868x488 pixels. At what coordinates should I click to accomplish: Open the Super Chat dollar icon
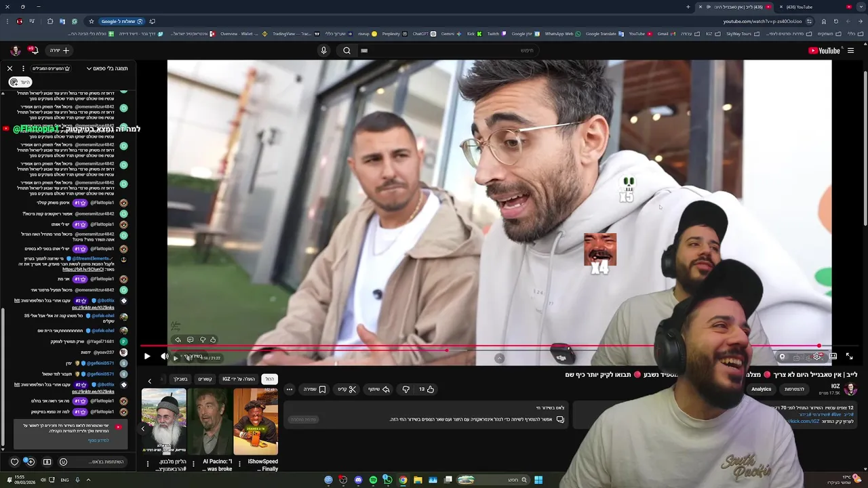point(47,462)
